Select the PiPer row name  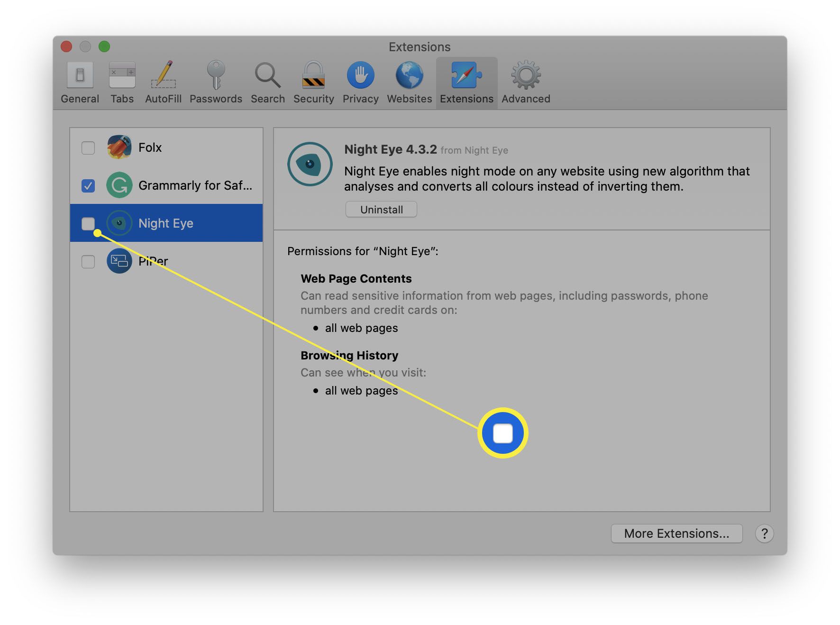tap(153, 261)
